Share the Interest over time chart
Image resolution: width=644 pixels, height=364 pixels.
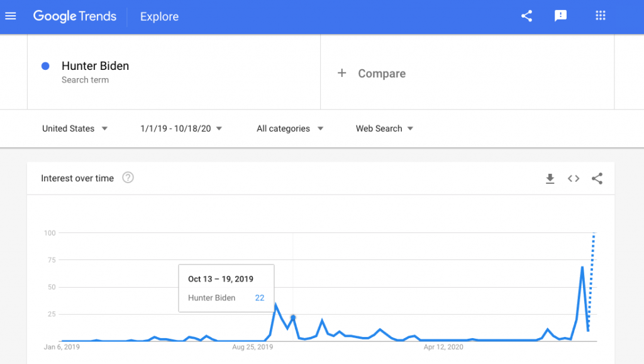597,178
